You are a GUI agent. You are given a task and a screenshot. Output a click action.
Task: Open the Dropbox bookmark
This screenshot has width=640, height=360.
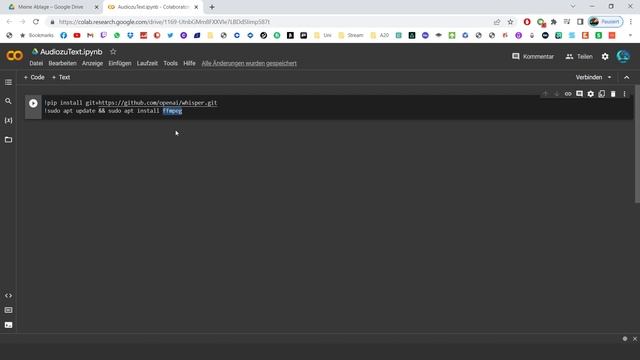[x=130, y=36]
